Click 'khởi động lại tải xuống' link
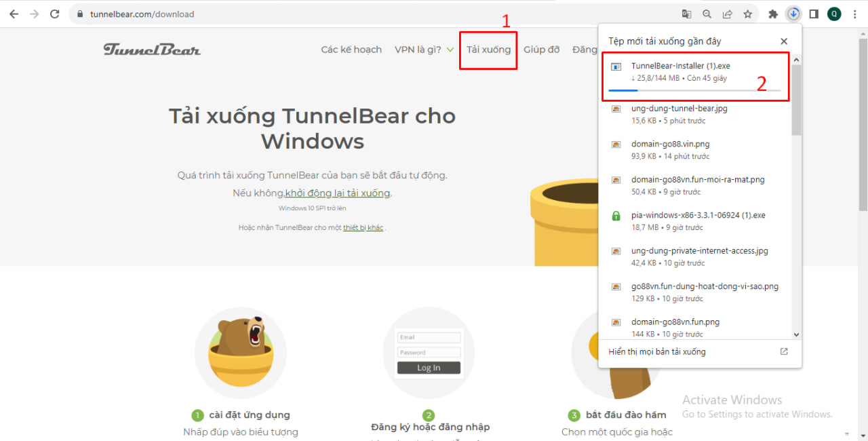The width and height of the screenshot is (868, 441). 338,193
